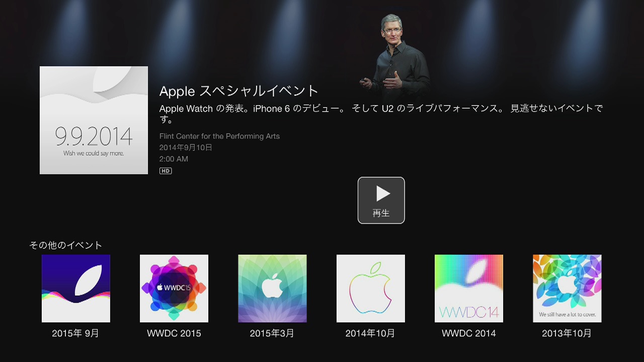Open the WWDC 2014 event thumbnail
The image size is (644, 362).
coord(469,289)
